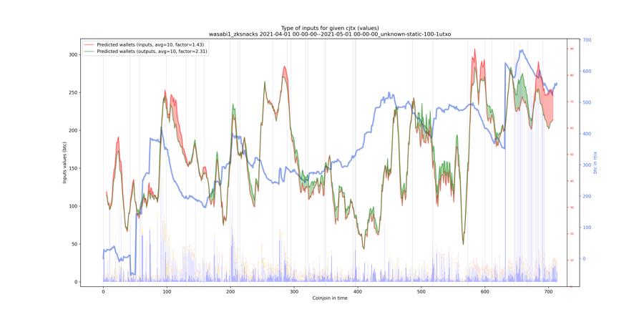Click blue right-axis tick label '200'
Screen dimensions: 644x322
tap(586, 196)
